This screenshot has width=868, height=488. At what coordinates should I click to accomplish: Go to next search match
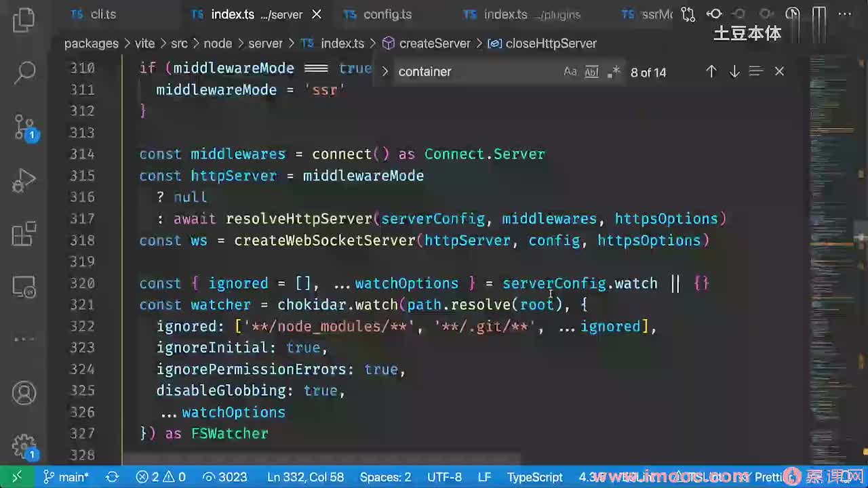coord(734,71)
